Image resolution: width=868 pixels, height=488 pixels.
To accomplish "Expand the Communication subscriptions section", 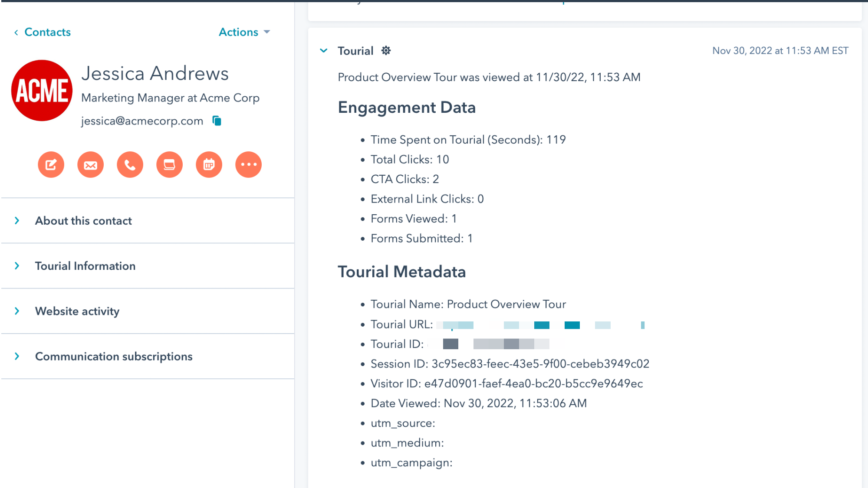I will coord(114,356).
